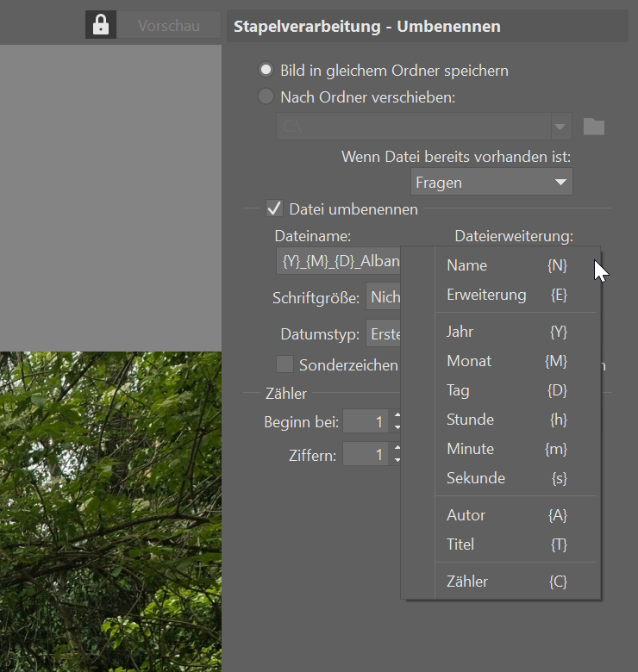Click the lock icon beside Vorschau
Image resolution: width=638 pixels, height=672 pixels.
101,25
